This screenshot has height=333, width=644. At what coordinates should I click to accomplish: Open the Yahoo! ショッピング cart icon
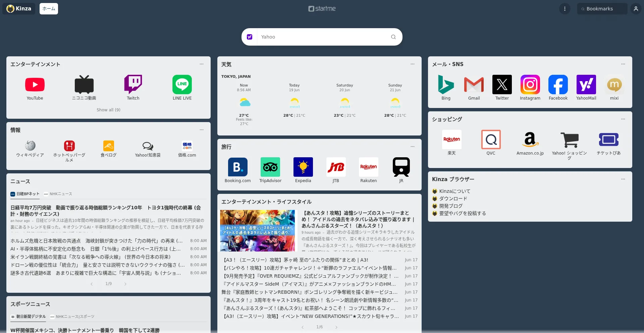tap(570, 140)
